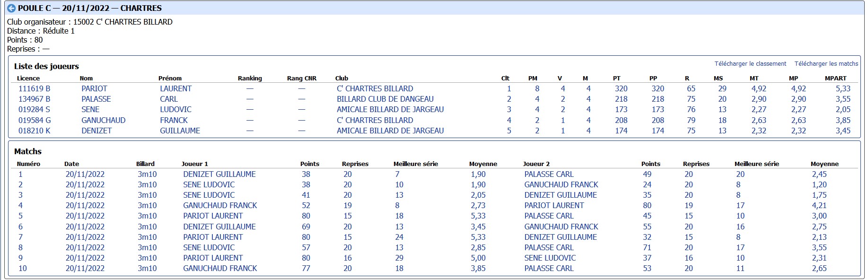Viewport: 868px width, 280px height.
Task: Select the Ranking column header
Action: coord(250,78)
